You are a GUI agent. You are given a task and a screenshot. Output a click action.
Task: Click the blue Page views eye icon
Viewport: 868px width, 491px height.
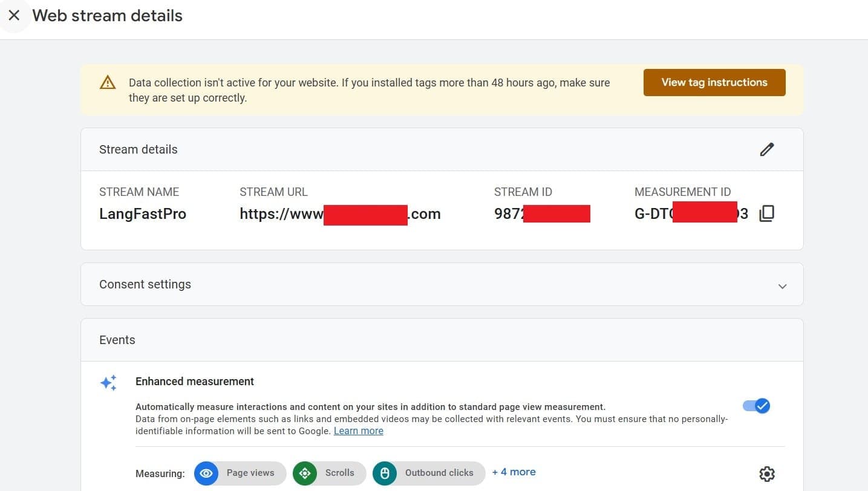[206, 473]
